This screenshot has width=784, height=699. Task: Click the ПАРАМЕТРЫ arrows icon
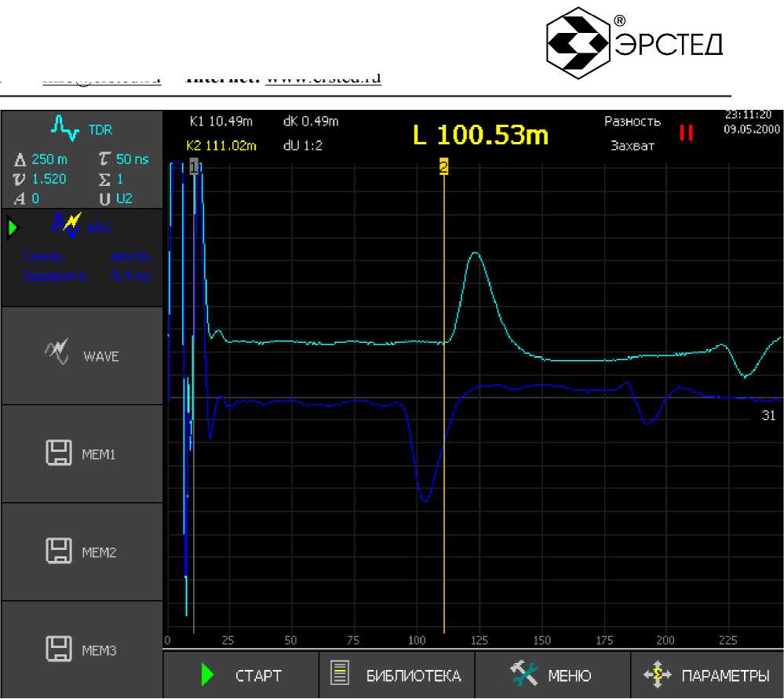(657, 675)
